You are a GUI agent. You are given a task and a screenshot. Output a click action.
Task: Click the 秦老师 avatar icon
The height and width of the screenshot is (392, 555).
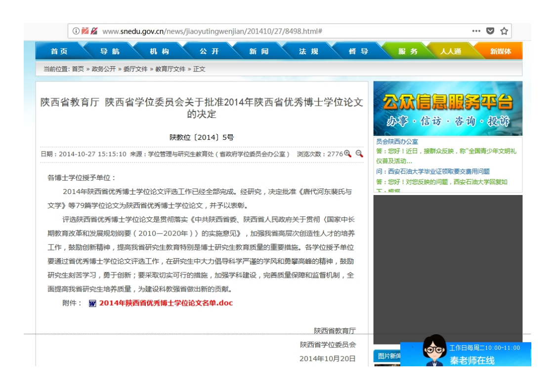(x=434, y=351)
